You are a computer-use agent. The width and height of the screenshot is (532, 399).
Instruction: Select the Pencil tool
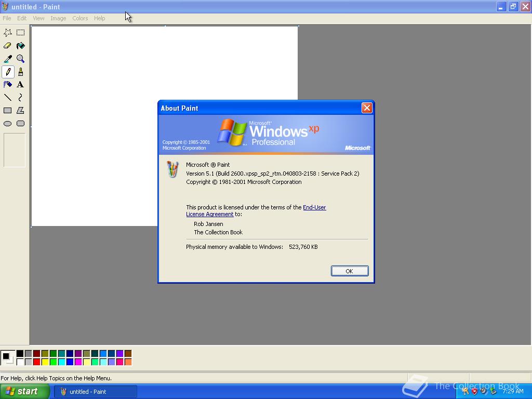[x=8, y=72]
